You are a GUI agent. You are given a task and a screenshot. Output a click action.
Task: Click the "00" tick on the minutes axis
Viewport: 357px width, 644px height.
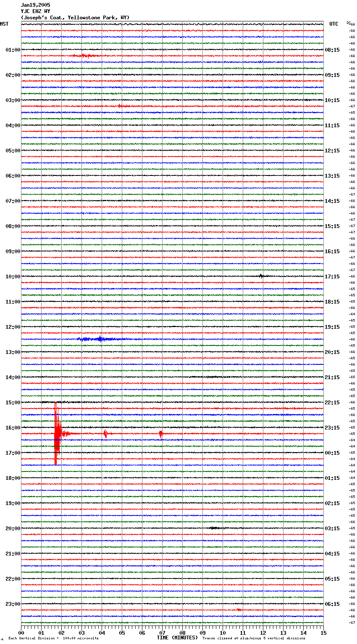[x=21, y=633]
